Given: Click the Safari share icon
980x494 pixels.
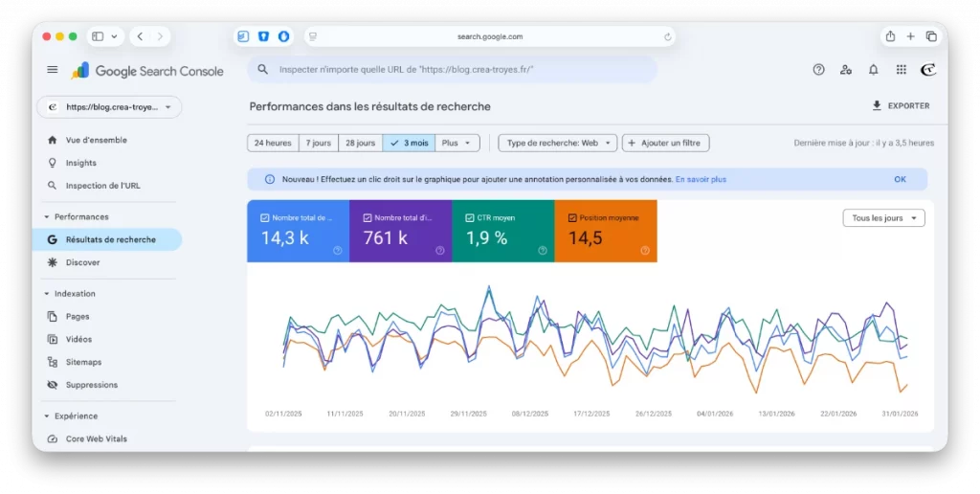Looking at the screenshot, I should click(890, 36).
